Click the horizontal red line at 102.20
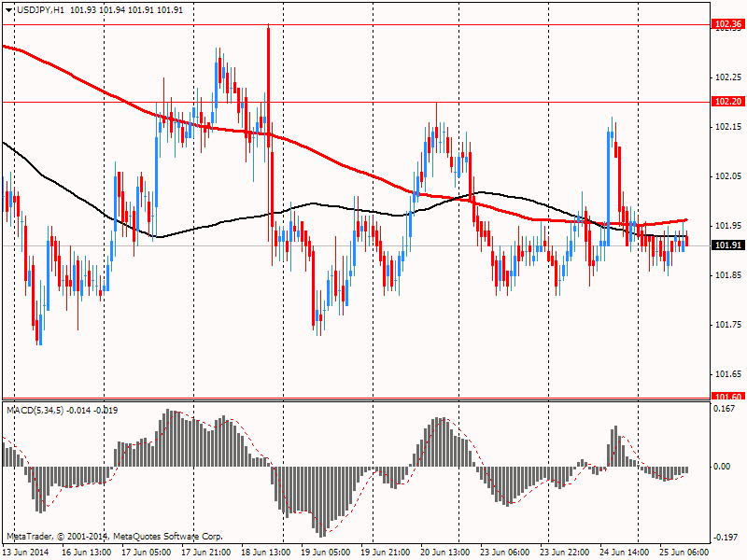The width and height of the screenshot is (747, 560). [x=357, y=102]
